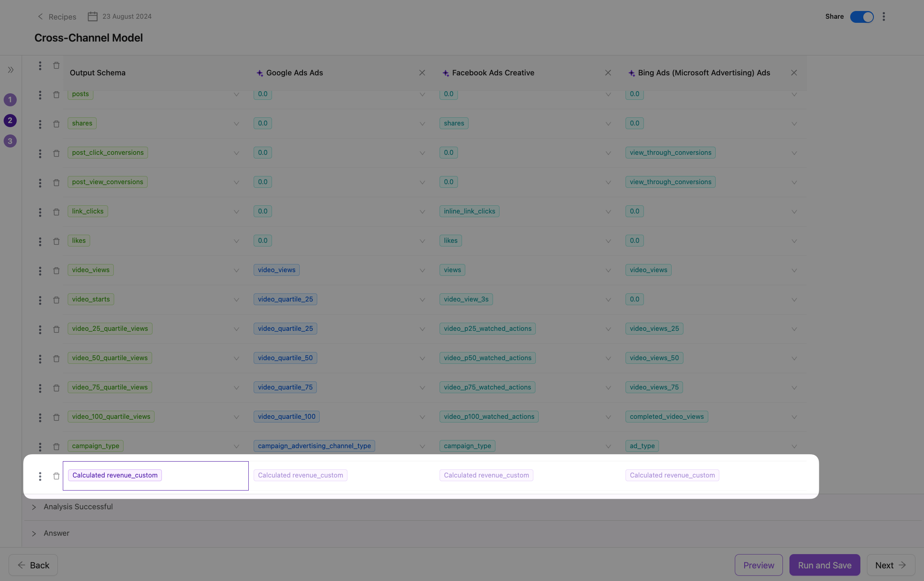924x581 pixels.
Task: Delete header row via trash icon
Action: click(x=56, y=66)
